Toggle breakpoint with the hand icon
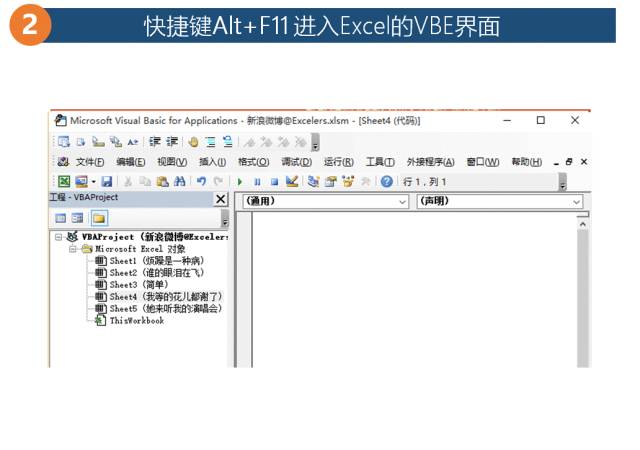This screenshot has width=640, height=450. [193, 142]
